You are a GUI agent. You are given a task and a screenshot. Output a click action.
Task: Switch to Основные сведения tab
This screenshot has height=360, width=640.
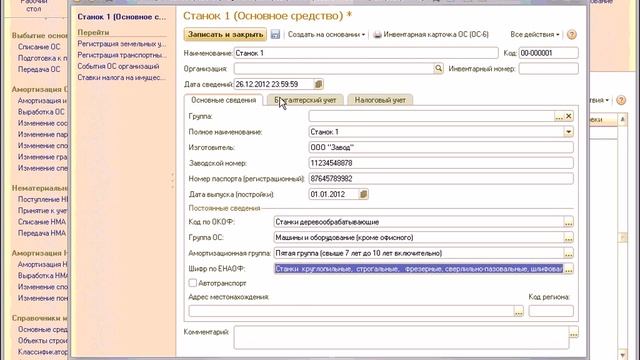(x=223, y=100)
